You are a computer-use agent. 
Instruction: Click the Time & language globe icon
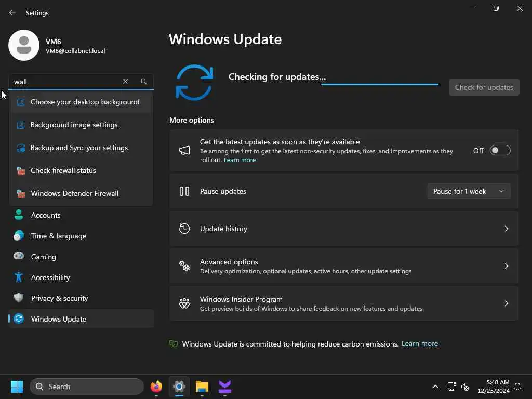19,235
